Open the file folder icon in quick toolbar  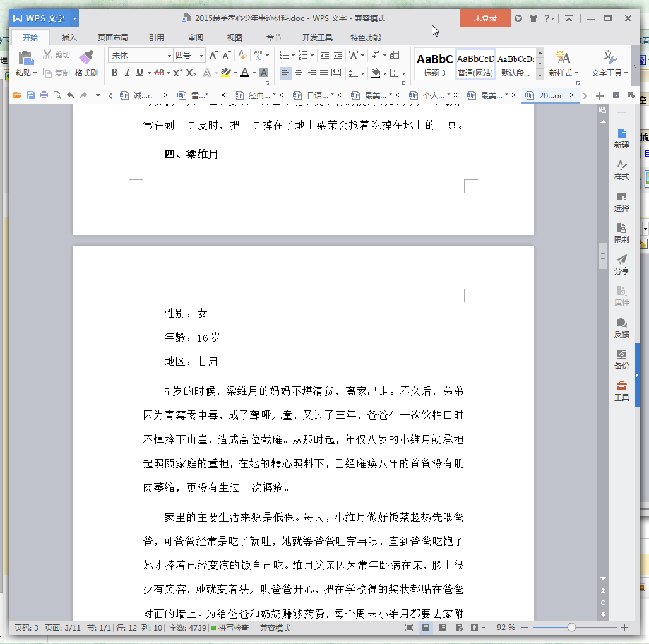tap(18, 95)
